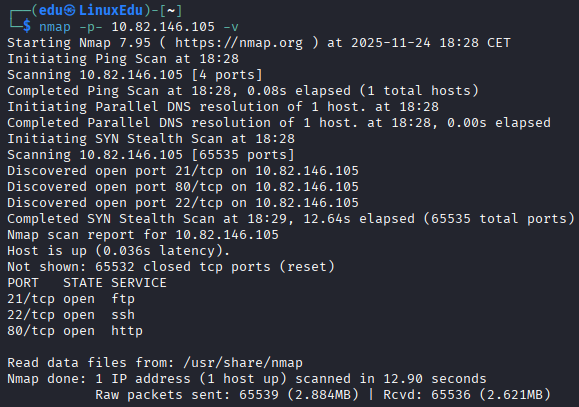Click the 21/tcp open ftp row
The width and height of the screenshot is (579, 407).
click(71, 299)
